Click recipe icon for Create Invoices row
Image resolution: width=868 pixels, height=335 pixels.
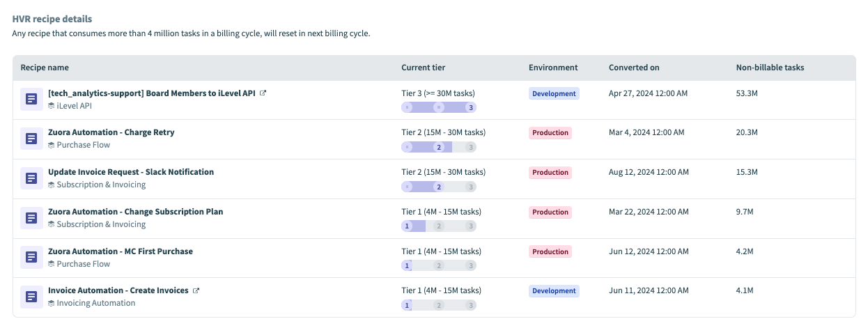point(31,297)
